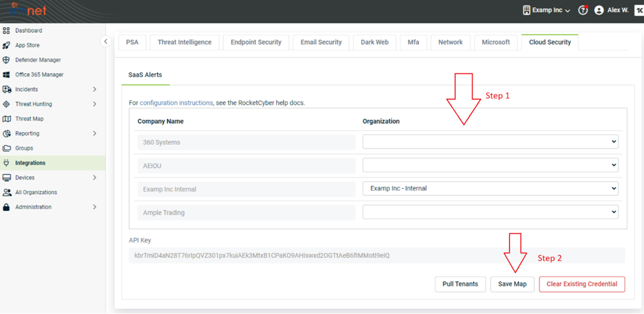
Task: Switch to the Email Security tab
Action: click(321, 42)
